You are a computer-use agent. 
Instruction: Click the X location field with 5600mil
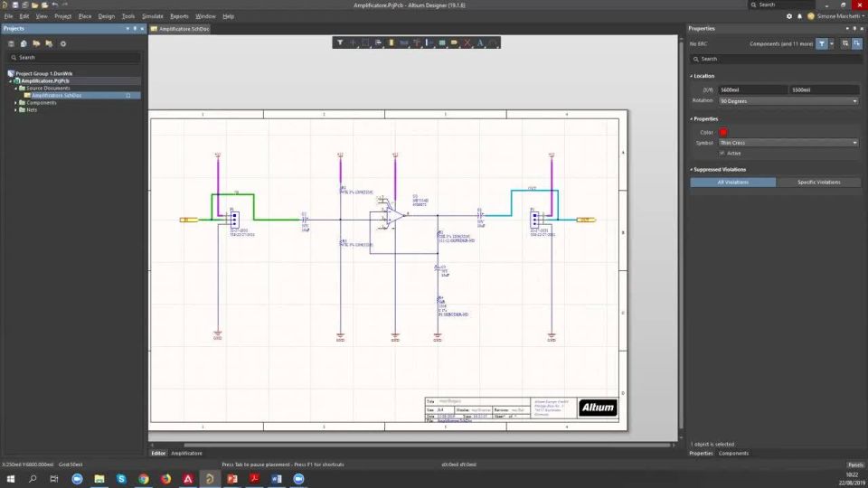753,89
